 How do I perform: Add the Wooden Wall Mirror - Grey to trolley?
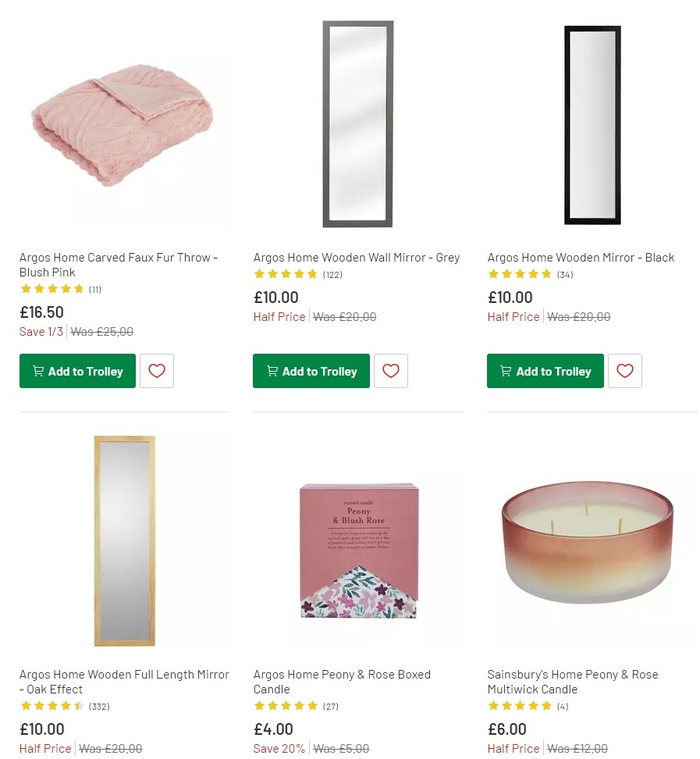point(311,371)
